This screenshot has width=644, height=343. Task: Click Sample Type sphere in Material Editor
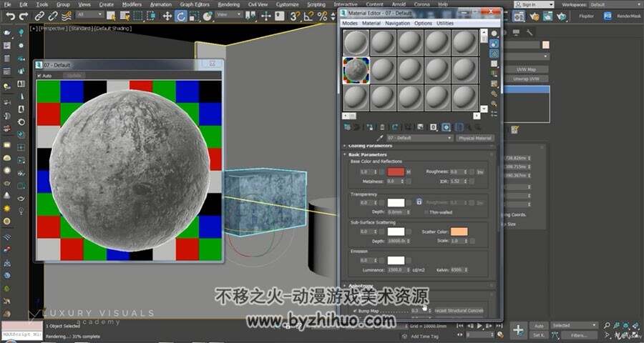tap(494, 34)
